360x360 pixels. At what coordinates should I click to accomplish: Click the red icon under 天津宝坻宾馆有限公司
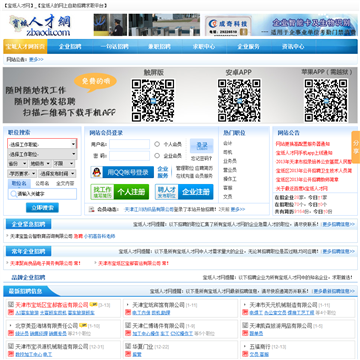(x=128, y=312)
